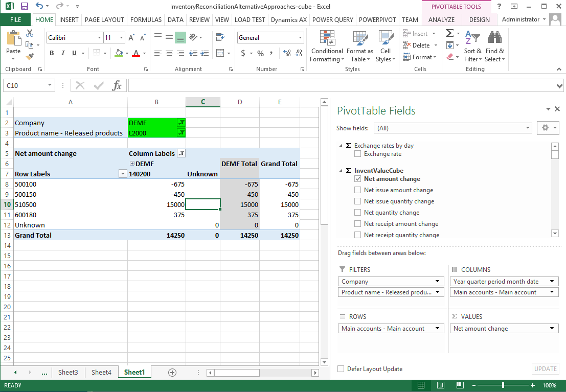Click the Insert Function fx icon
This screenshot has height=392, width=566.
tap(117, 85)
